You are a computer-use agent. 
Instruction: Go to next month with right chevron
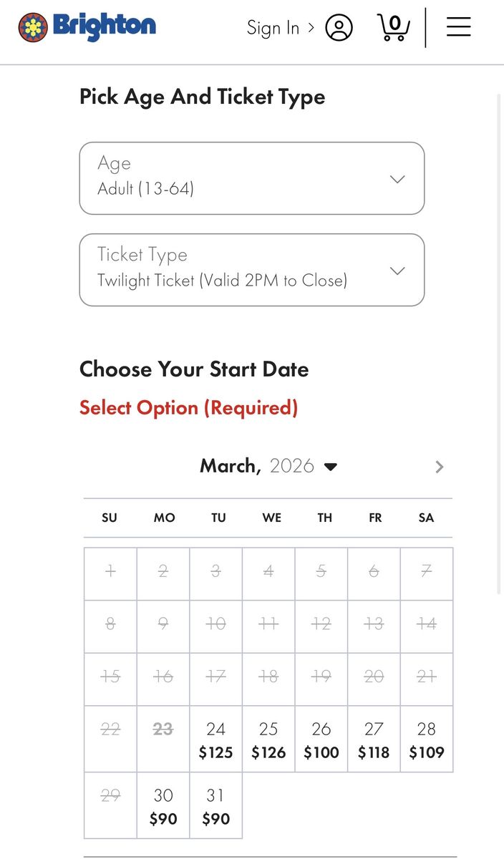click(440, 467)
